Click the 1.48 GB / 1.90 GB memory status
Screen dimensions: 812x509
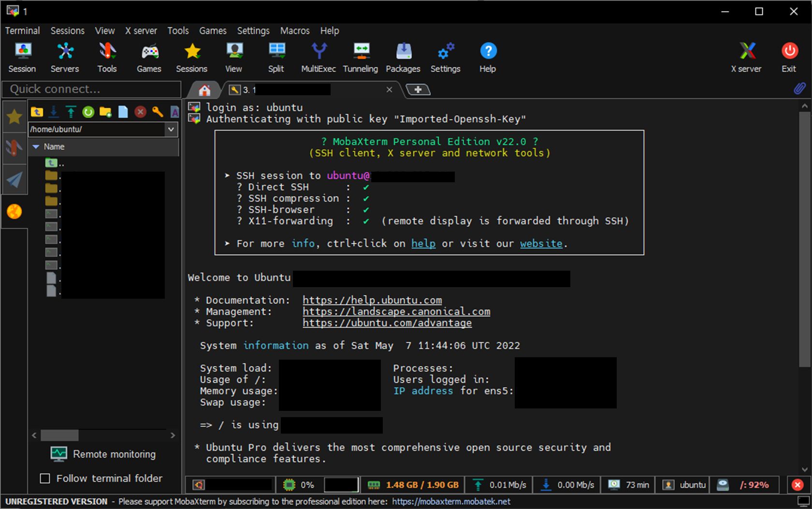pyautogui.click(x=413, y=485)
